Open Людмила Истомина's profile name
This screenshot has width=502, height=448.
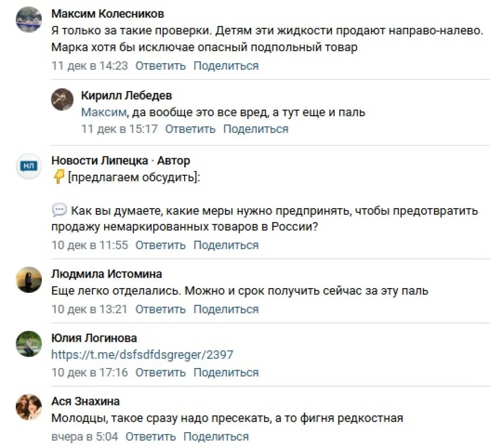click(107, 274)
